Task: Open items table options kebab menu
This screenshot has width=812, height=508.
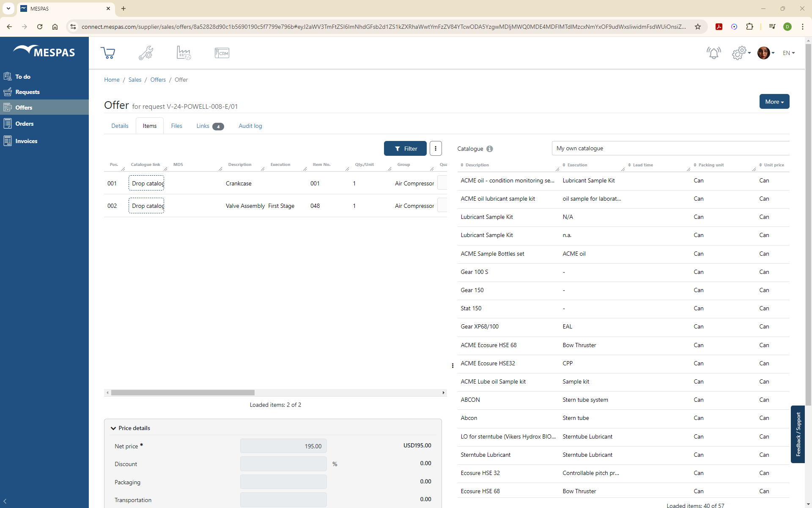Action: point(436,149)
